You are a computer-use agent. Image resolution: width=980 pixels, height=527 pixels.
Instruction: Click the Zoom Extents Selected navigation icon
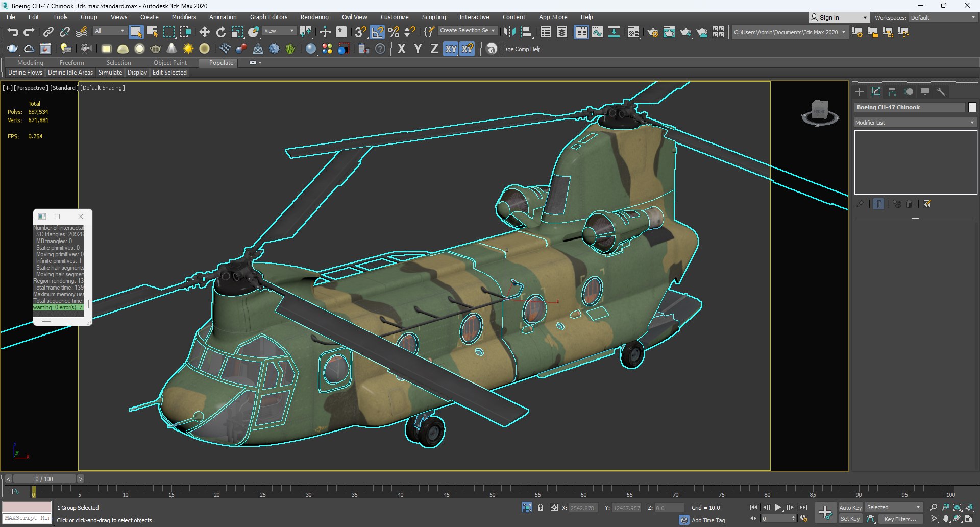pyautogui.click(x=958, y=507)
